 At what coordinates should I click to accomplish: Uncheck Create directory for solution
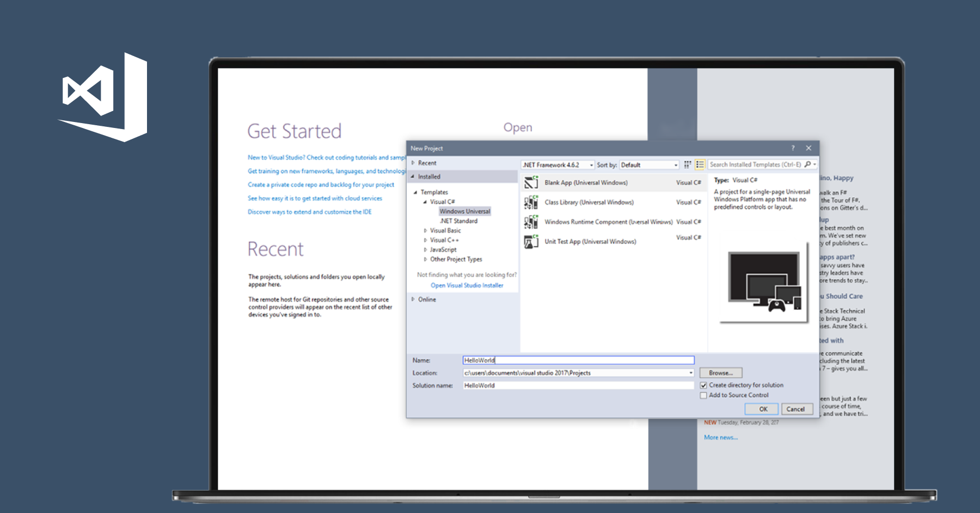pyautogui.click(x=703, y=386)
